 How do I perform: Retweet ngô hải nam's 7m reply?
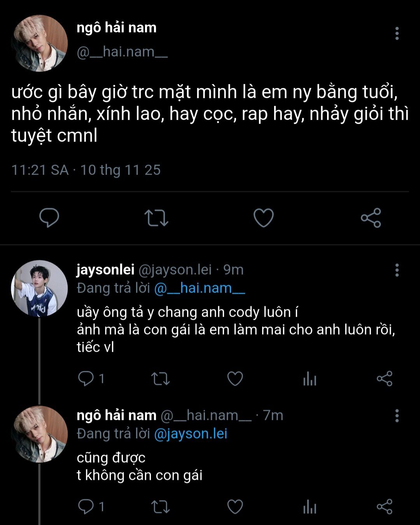[160, 506]
